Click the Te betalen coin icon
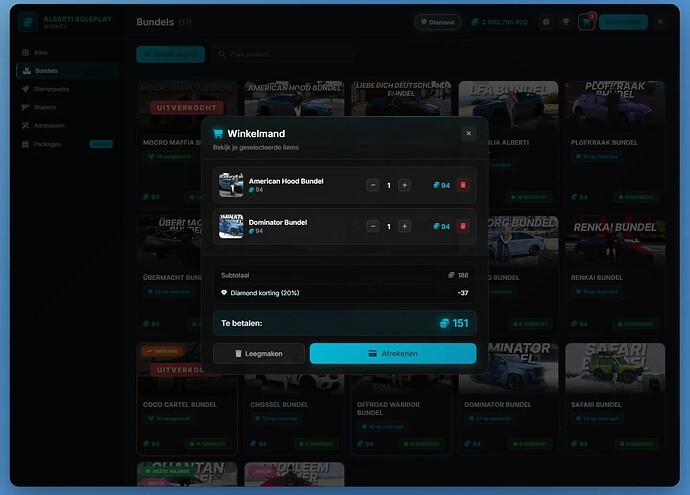 [x=444, y=323]
